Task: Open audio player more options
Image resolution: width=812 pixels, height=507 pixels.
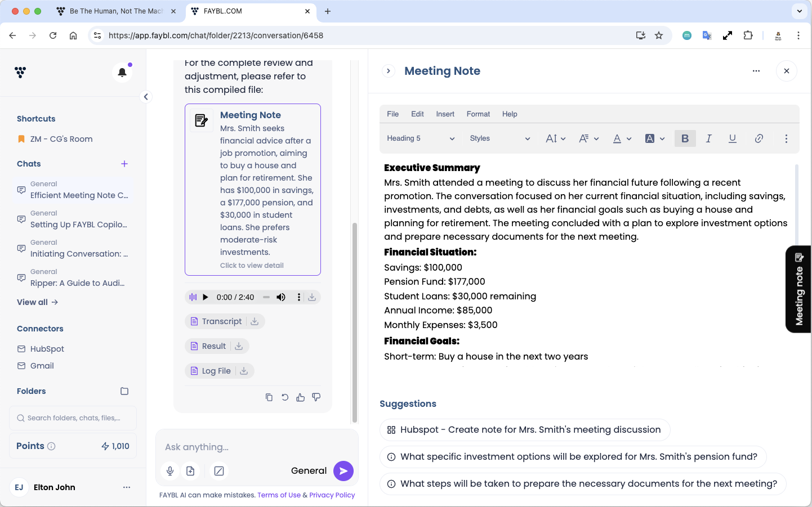Action: tap(299, 297)
